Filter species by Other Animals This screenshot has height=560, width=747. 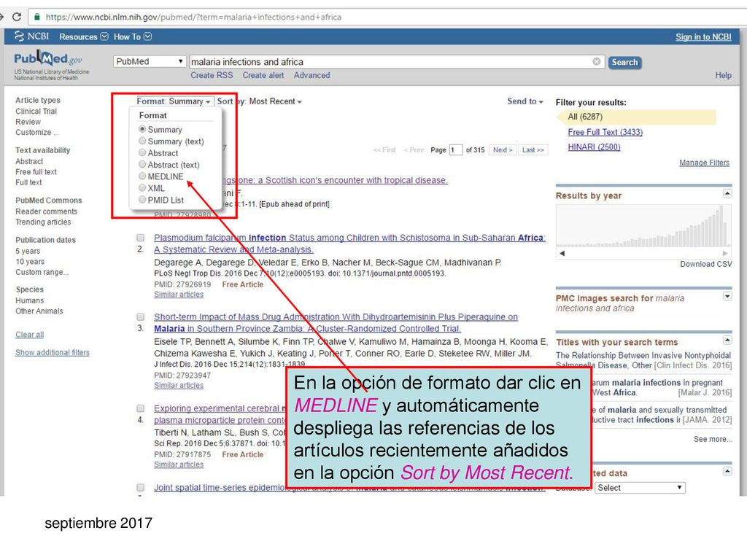pos(39,311)
